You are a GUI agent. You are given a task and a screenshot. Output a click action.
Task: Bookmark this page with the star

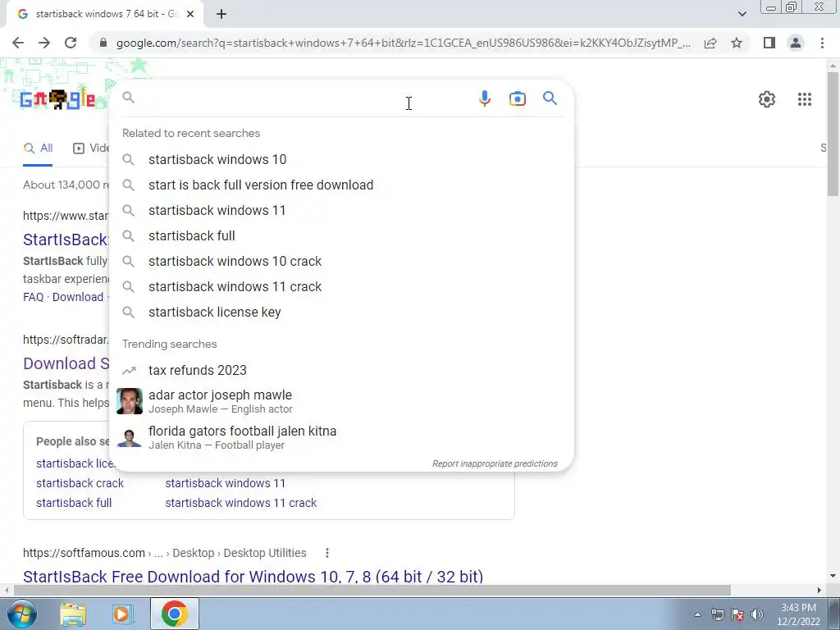point(737,43)
